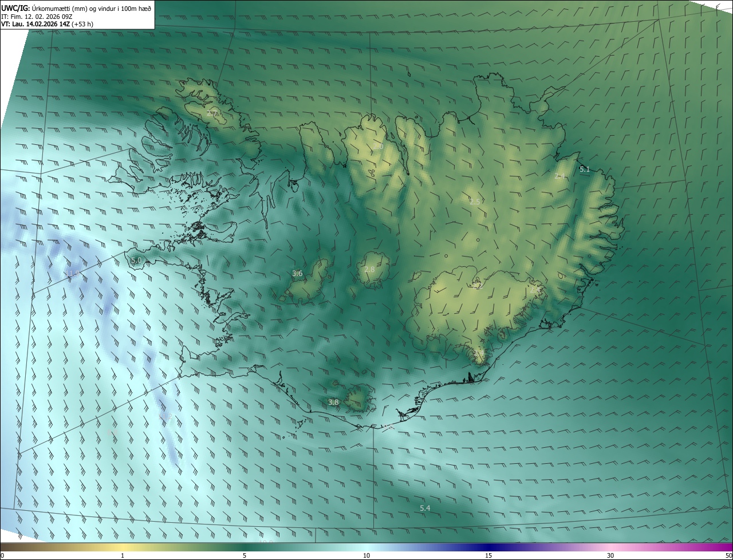This screenshot has height=560, width=733.
Task: Click the colorbar tick label 50
Action: 728,556
